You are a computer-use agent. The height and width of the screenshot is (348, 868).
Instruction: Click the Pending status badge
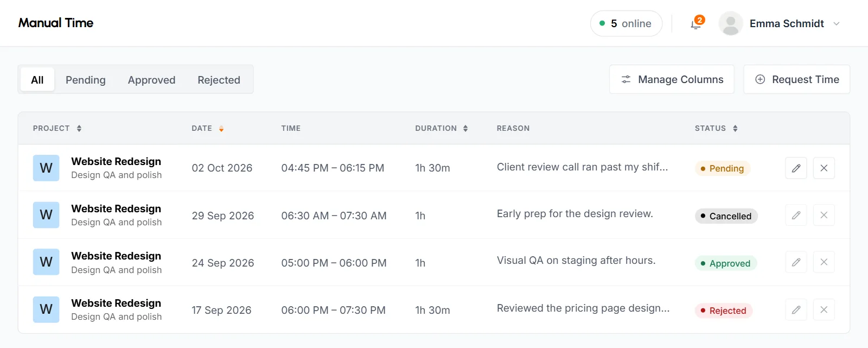click(x=723, y=168)
